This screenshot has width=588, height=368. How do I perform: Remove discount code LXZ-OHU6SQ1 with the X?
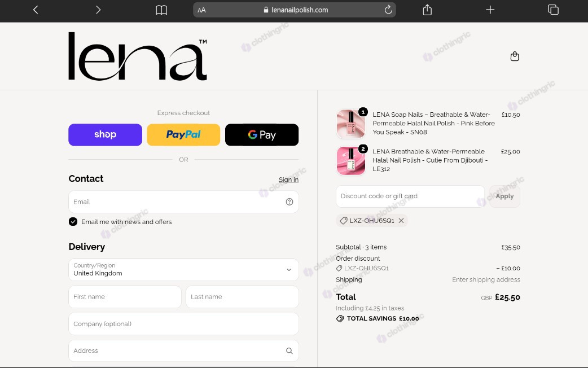pos(401,221)
